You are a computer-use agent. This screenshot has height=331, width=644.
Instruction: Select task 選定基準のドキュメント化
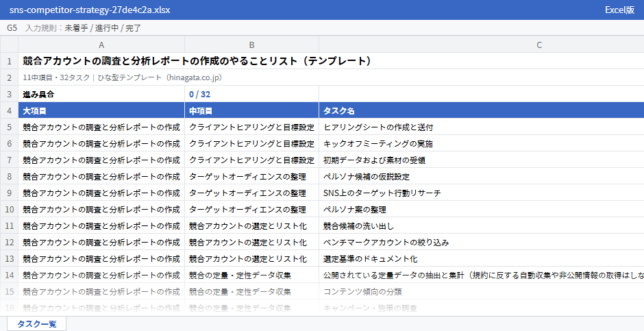pyautogui.click(x=482, y=258)
